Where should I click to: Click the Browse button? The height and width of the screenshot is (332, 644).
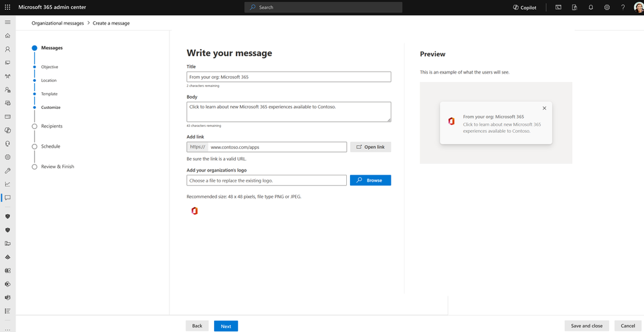tap(371, 181)
